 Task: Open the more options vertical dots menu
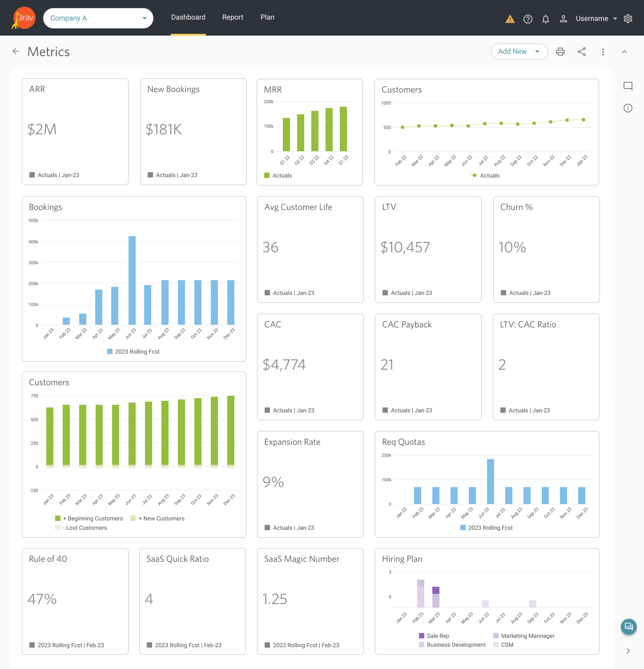[x=603, y=52]
